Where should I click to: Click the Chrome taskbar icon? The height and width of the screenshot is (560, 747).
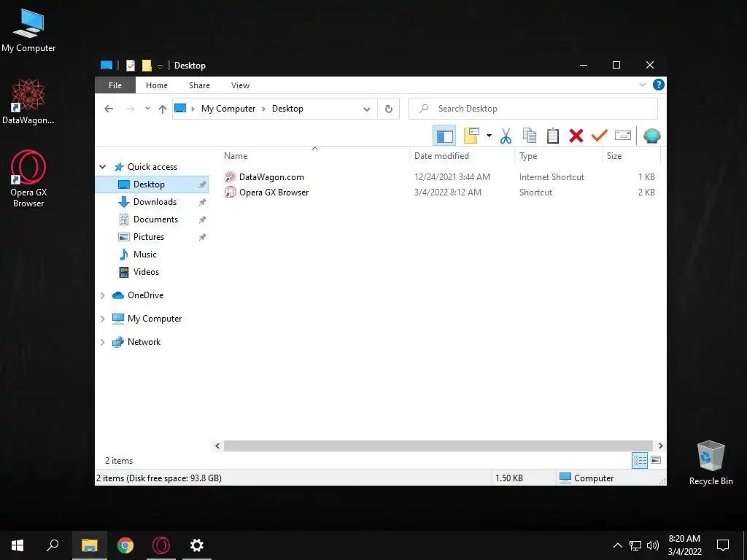point(125,545)
